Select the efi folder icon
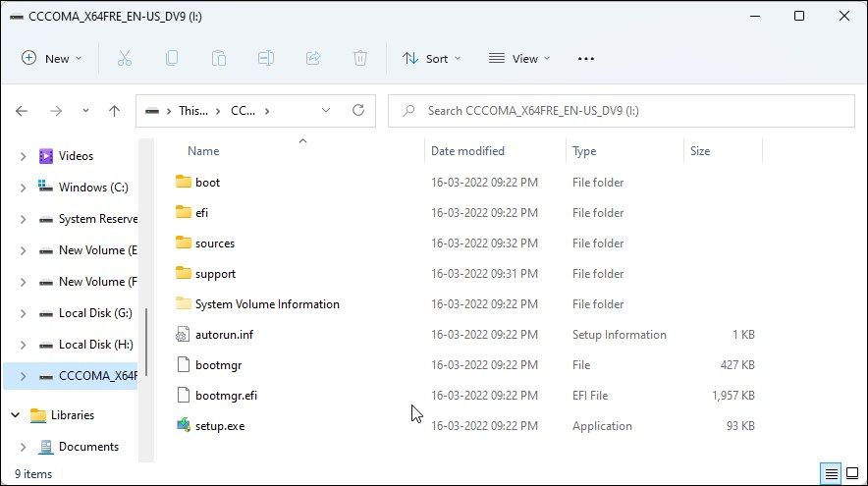Screen dimensions: 868x486 [184, 212]
